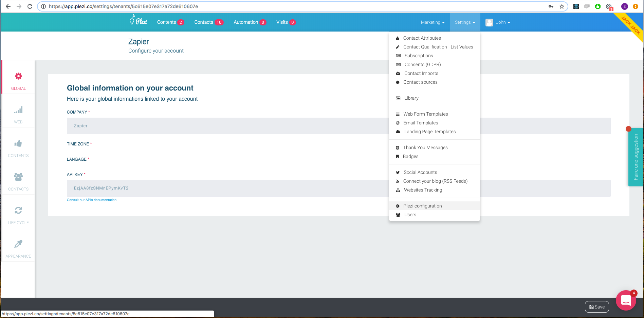
Task: Open Library from Settings menu
Action: tap(435, 98)
